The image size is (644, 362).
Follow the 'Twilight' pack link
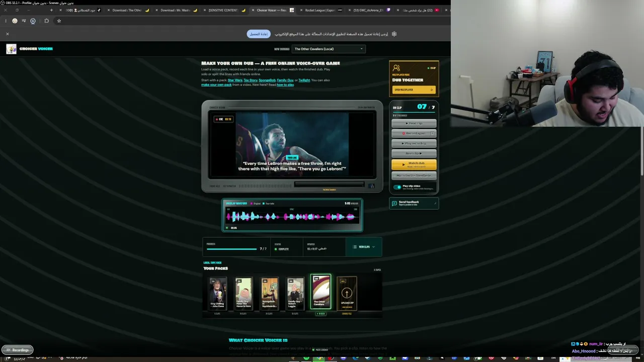point(304,80)
